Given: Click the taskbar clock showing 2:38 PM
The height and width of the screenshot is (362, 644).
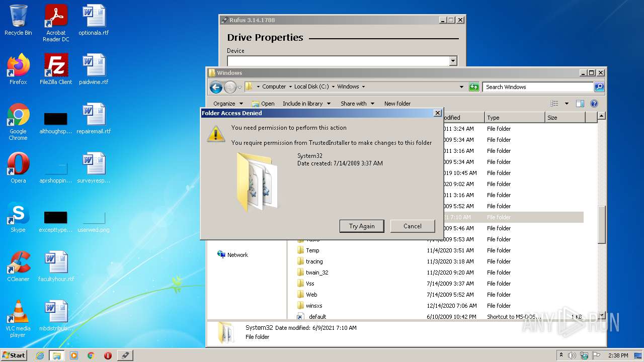Looking at the screenshot, I should click(x=618, y=355).
